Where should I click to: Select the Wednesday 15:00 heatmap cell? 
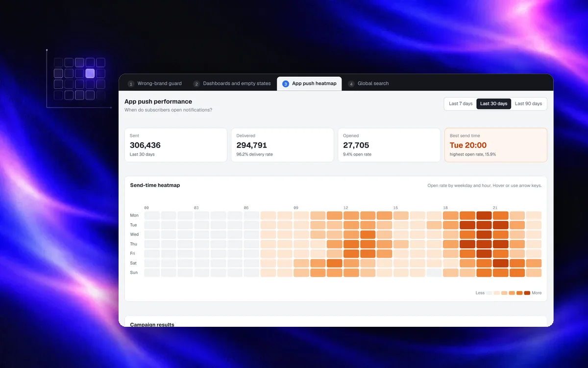point(401,235)
